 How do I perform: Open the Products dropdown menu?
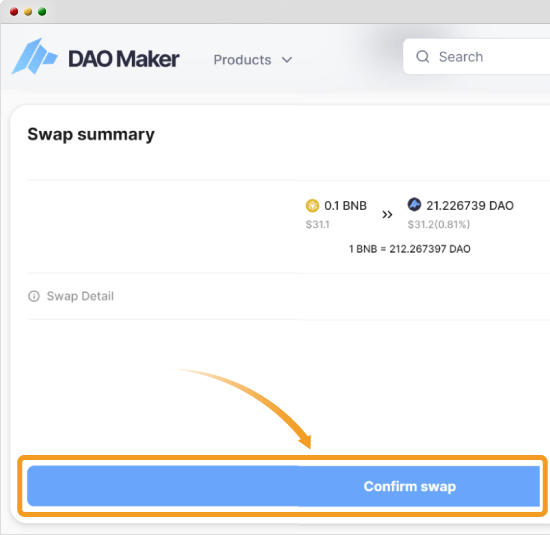[253, 60]
